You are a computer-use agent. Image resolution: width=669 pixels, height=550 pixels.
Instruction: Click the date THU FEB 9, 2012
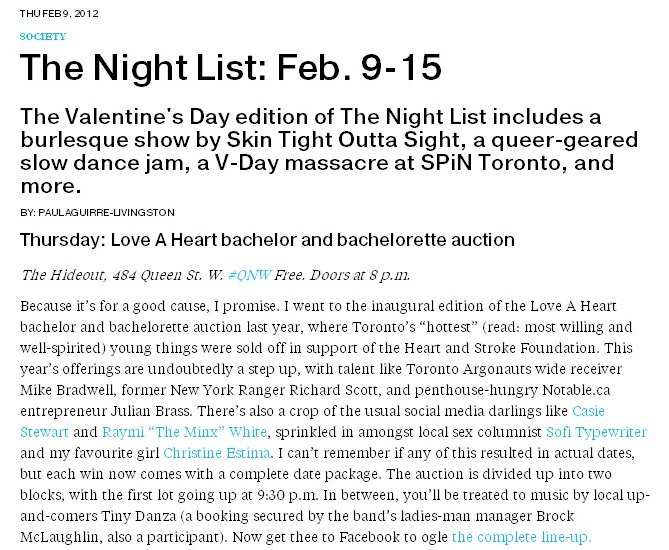point(59,13)
